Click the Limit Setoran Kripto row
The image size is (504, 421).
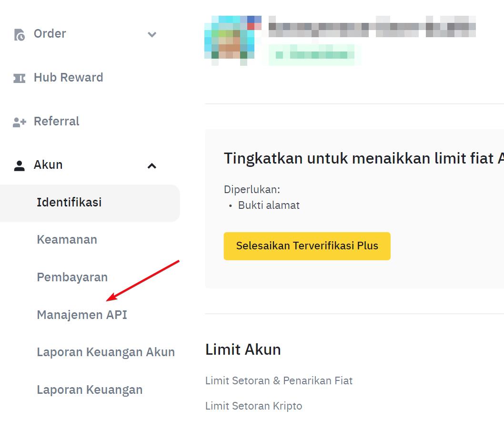[253, 406]
